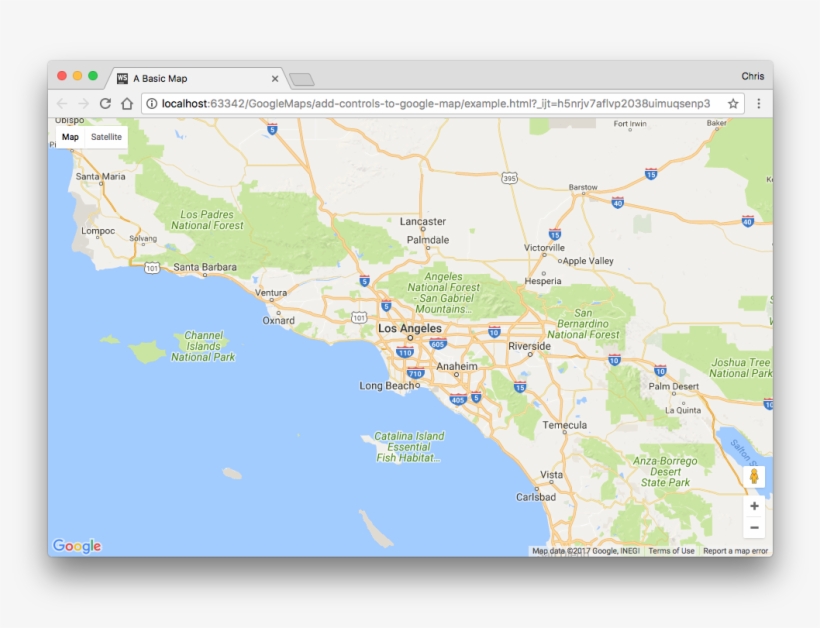Screen dimensions: 820x628
Task: Toggle Street View mode with Pegman
Action: [x=753, y=478]
